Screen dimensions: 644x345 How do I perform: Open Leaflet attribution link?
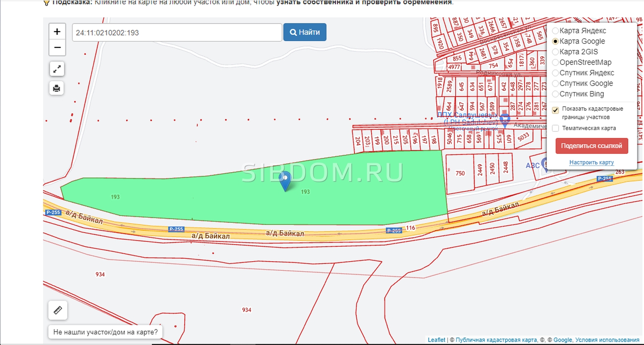[x=436, y=340]
